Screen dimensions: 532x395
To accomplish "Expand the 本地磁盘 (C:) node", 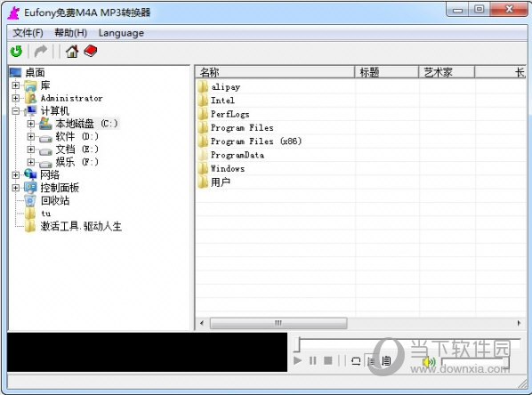I will 31,124.
